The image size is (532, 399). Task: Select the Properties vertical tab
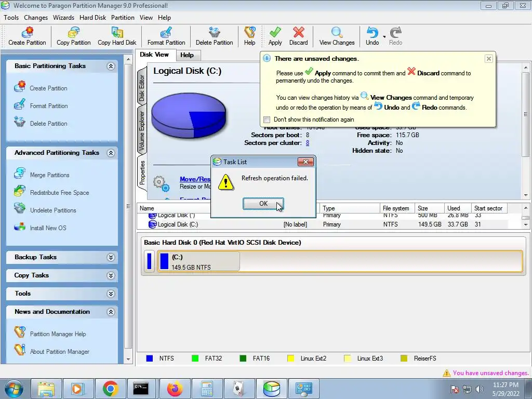pos(142,172)
